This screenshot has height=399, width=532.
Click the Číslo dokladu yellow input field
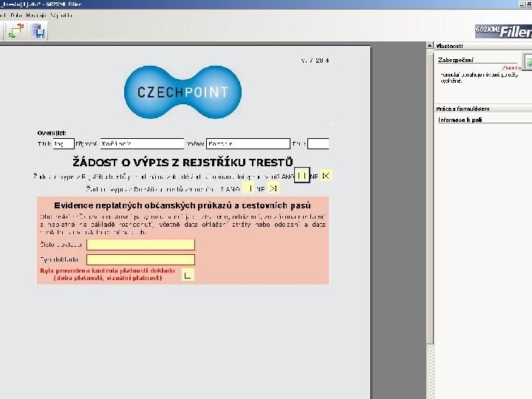point(141,245)
